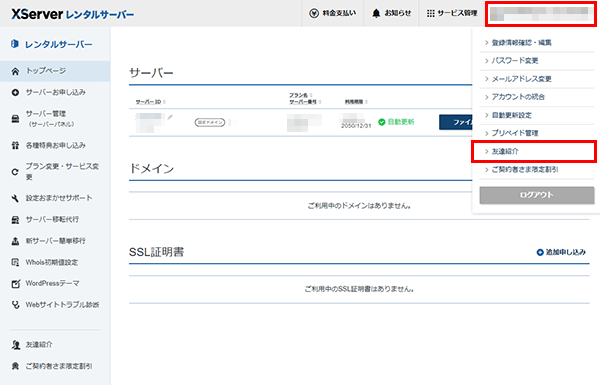Image resolution: width=600 pixels, height=385 pixels.
Task: Open 料金支払い with the yen icon
Action: tap(332, 13)
